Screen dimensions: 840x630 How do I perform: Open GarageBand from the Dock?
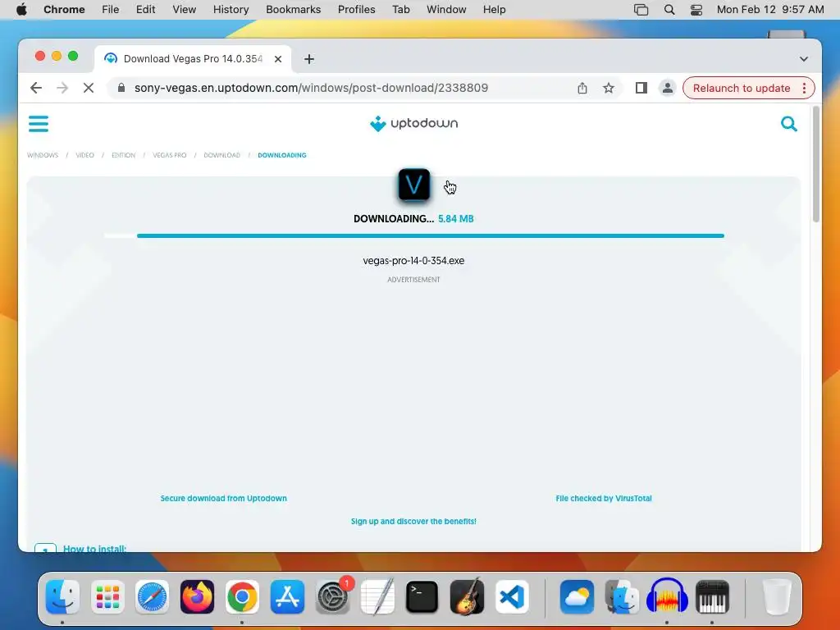[467, 596]
